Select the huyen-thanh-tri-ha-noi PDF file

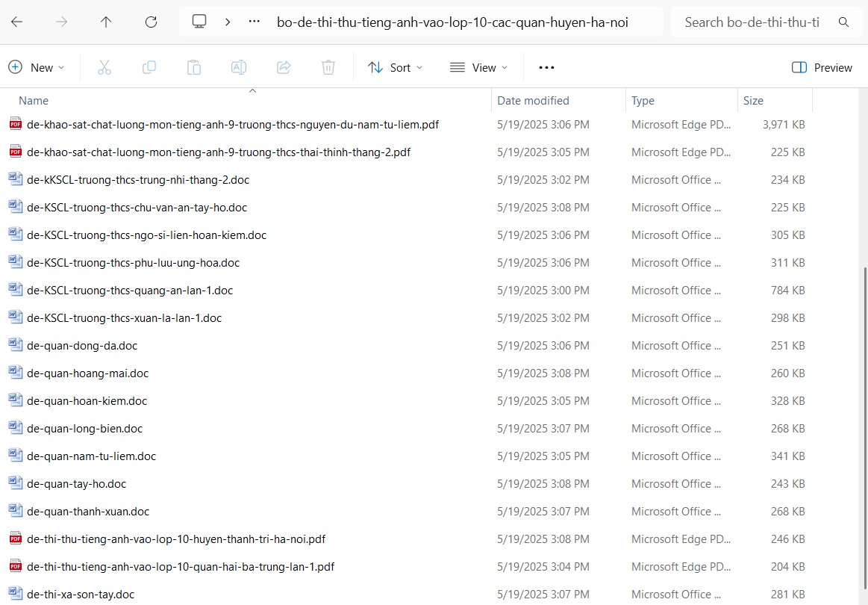(x=176, y=539)
